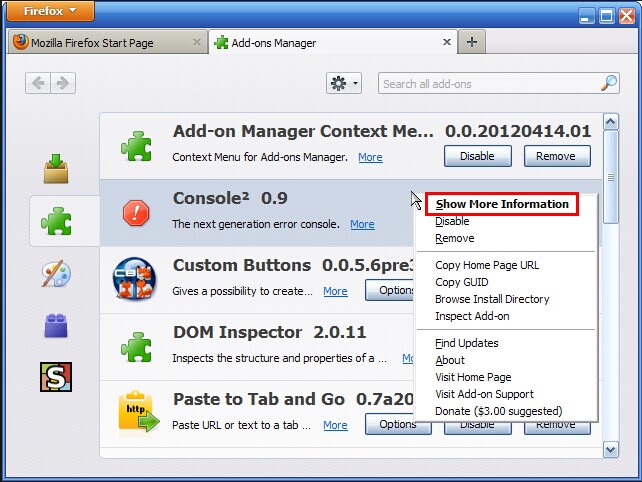This screenshot has height=482, width=642.
Task: Click 'The next generation error console.' description
Action: coord(256,224)
